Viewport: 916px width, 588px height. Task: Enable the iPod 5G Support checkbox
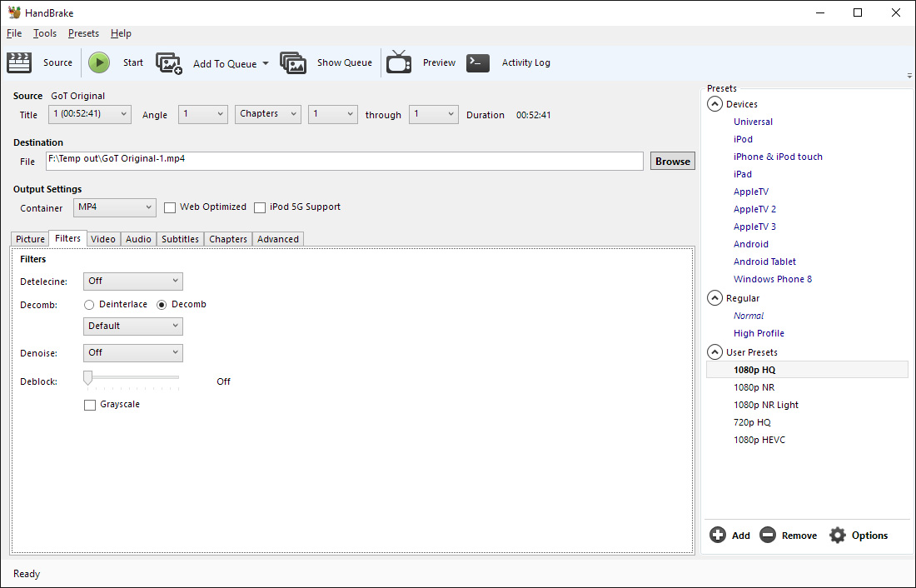coord(260,207)
